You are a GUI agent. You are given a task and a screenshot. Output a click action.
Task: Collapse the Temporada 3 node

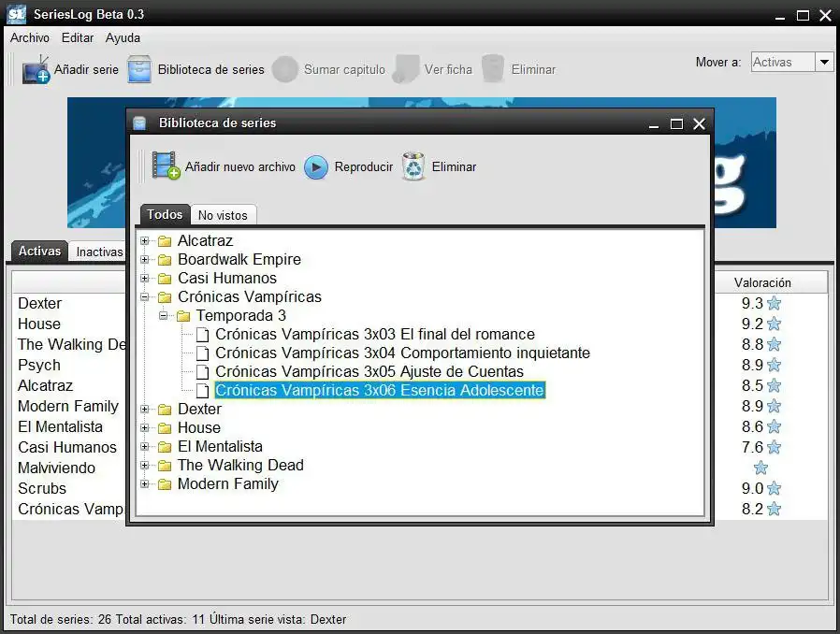tap(164, 316)
